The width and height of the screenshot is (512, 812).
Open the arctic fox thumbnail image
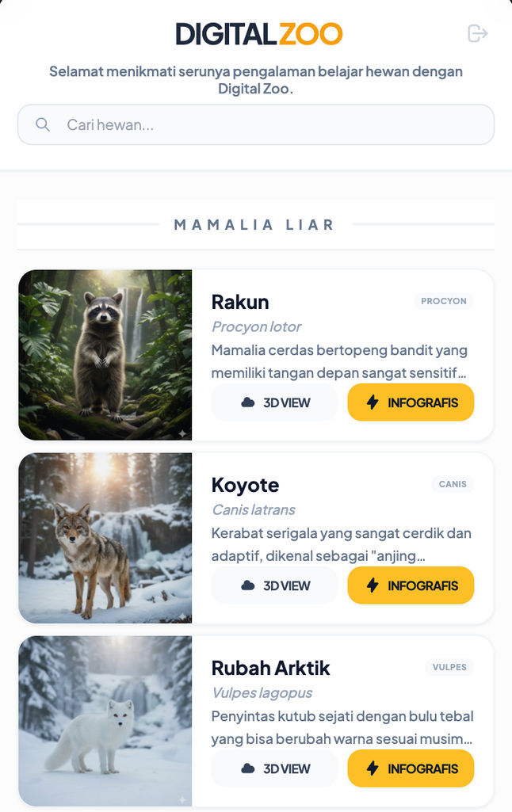pyautogui.click(x=105, y=721)
